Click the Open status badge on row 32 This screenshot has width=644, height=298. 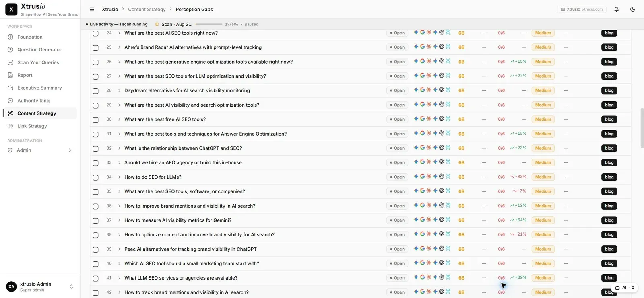pyautogui.click(x=397, y=148)
